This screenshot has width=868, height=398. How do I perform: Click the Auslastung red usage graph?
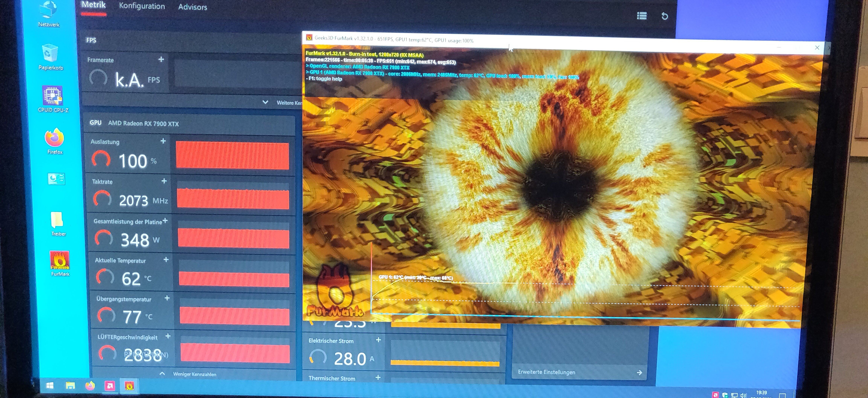coord(232,155)
